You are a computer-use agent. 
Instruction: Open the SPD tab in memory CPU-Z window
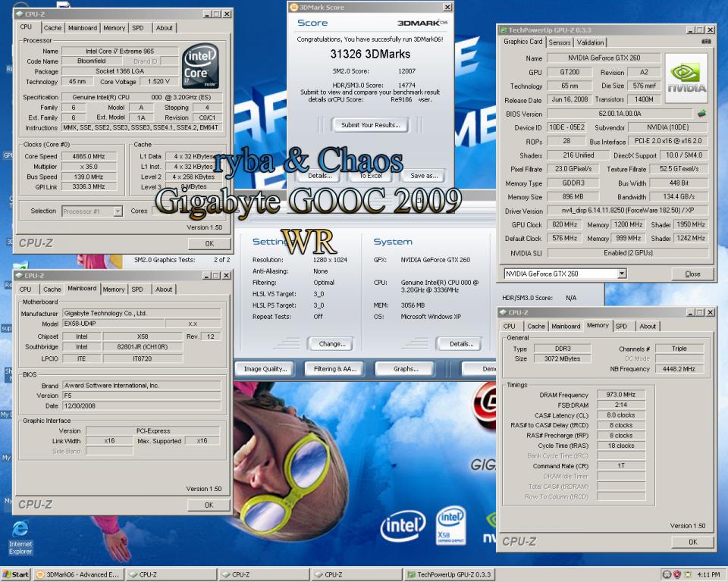(x=621, y=327)
